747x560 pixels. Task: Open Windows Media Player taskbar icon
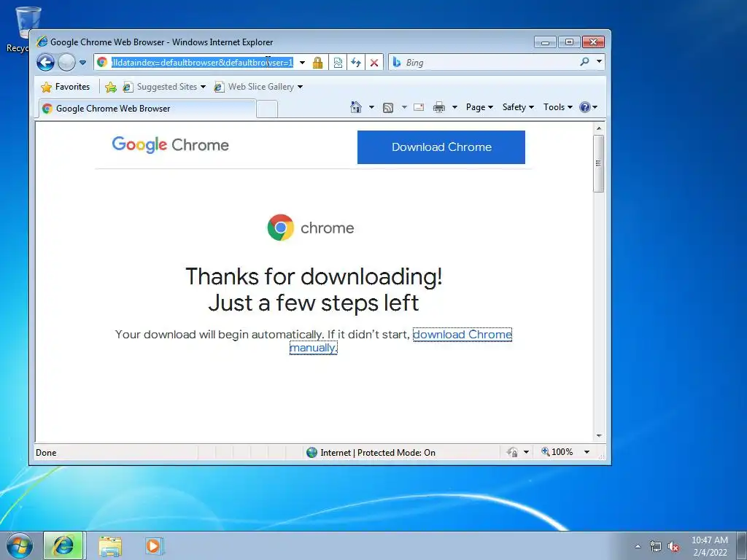pos(154,545)
